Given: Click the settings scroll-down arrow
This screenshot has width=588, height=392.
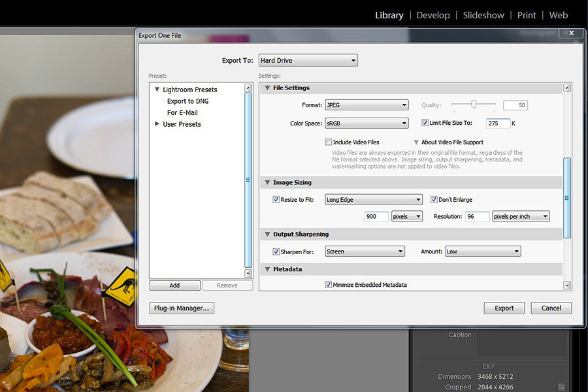Looking at the screenshot, I should (566, 286).
